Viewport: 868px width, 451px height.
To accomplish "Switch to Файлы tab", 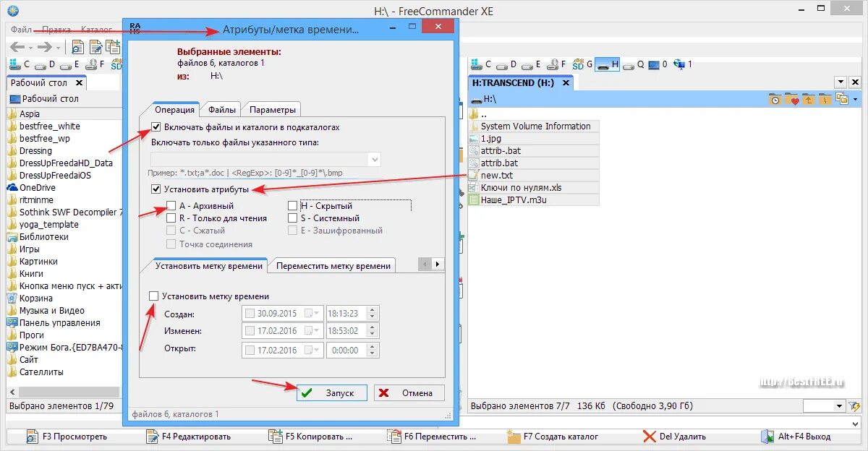I will coord(222,110).
